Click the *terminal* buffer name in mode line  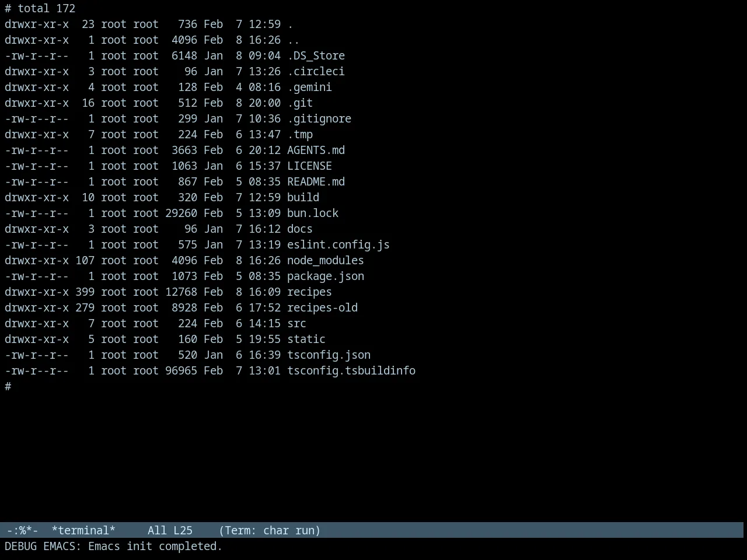pos(83,530)
